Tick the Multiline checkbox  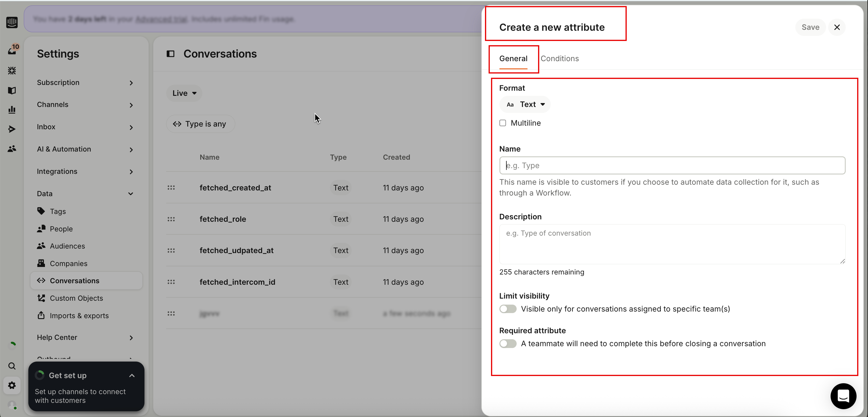pos(503,123)
